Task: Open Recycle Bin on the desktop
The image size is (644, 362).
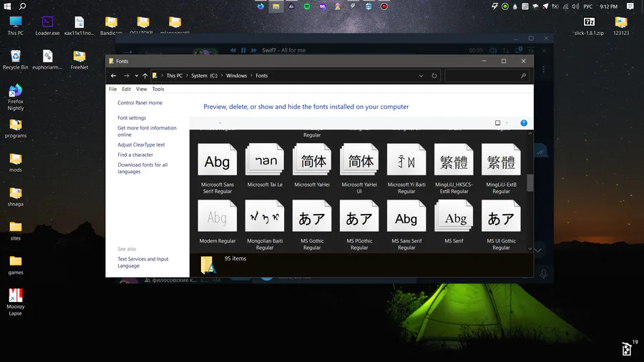Action: click(15, 59)
